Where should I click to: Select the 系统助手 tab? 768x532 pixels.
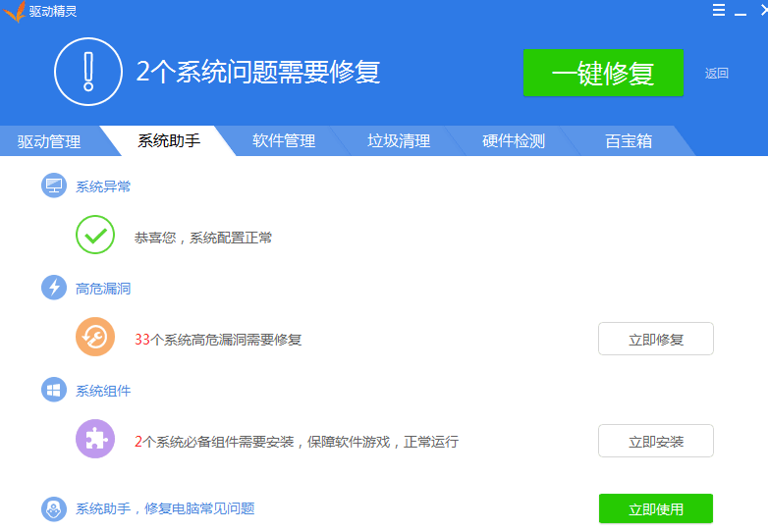pyautogui.click(x=169, y=141)
